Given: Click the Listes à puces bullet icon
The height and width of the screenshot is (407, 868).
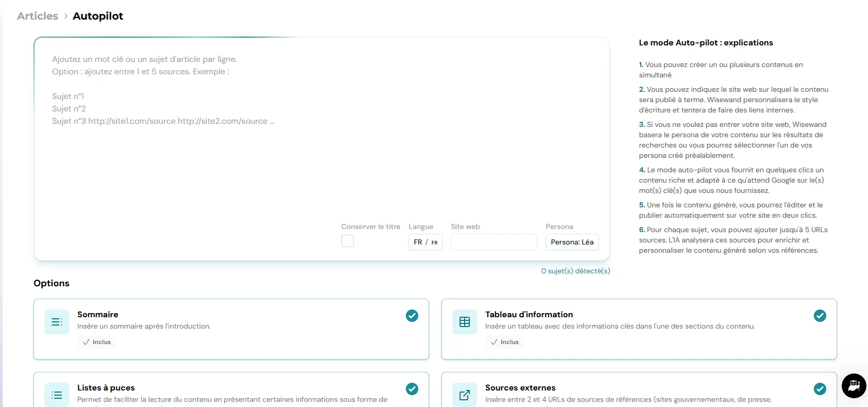Looking at the screenshot, I should tap(57, 395).
